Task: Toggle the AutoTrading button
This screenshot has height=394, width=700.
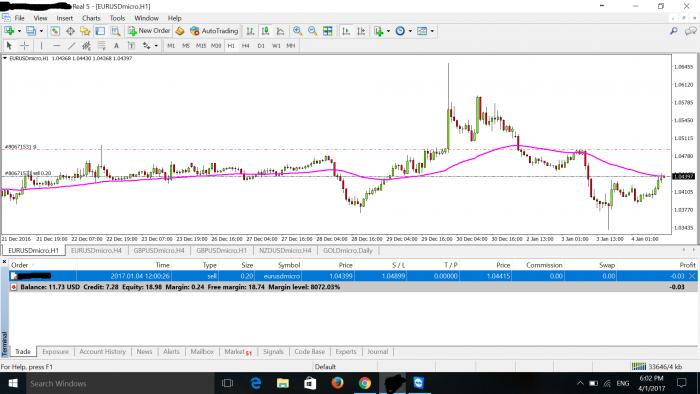Action: [x=213, y=31]
